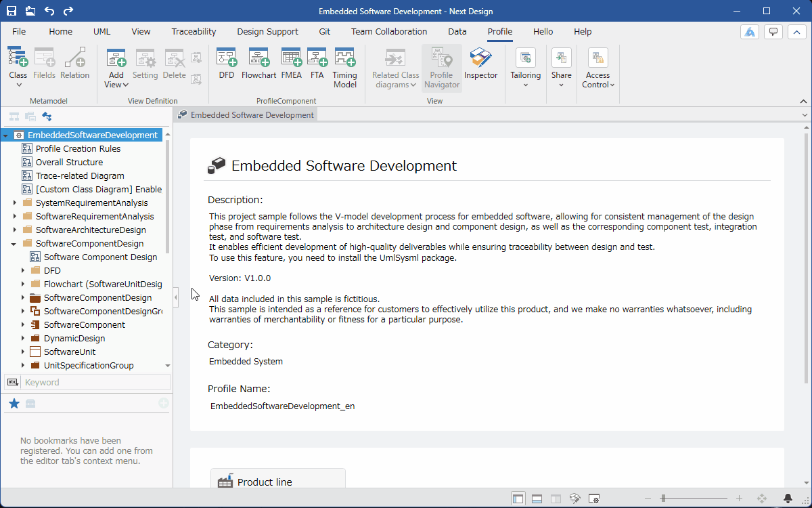Switch to the Git ribbon tab

[x=325, y=32]
